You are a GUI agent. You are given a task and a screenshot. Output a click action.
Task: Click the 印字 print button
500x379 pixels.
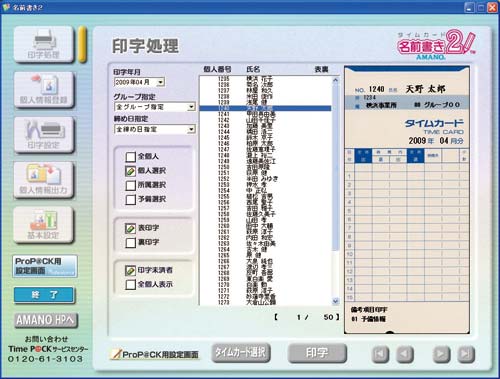tap(317, 353)
